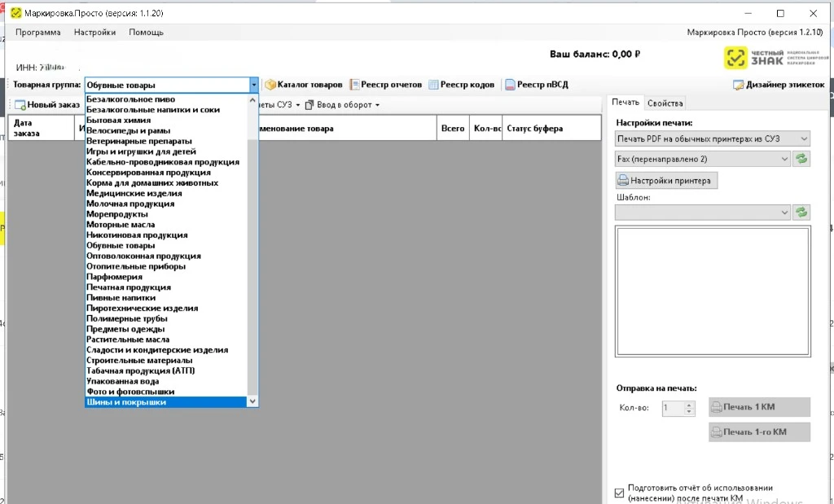The height and width of the screenshot is (504, 834).
Task: Choose Бытовая химия product group
Action: coord(166,121)
